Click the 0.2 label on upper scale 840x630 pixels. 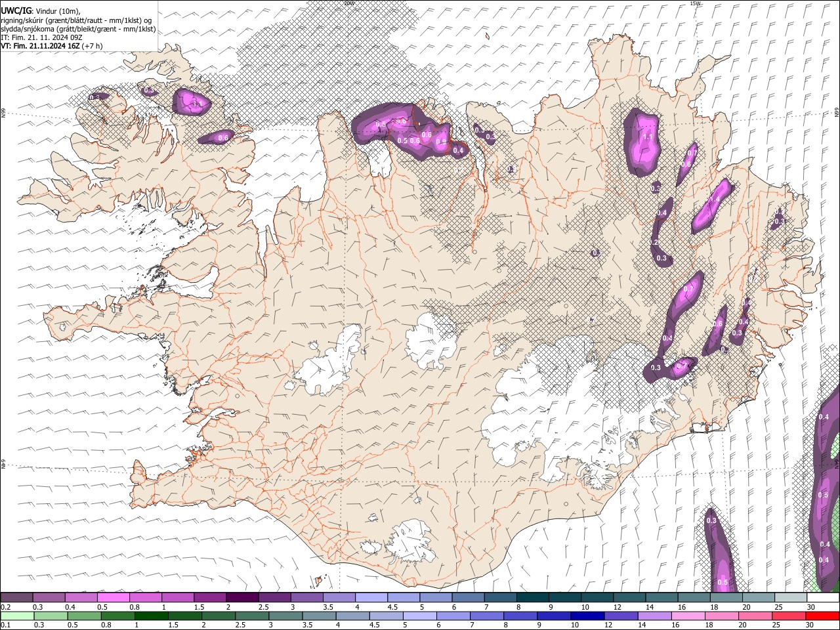5,607
